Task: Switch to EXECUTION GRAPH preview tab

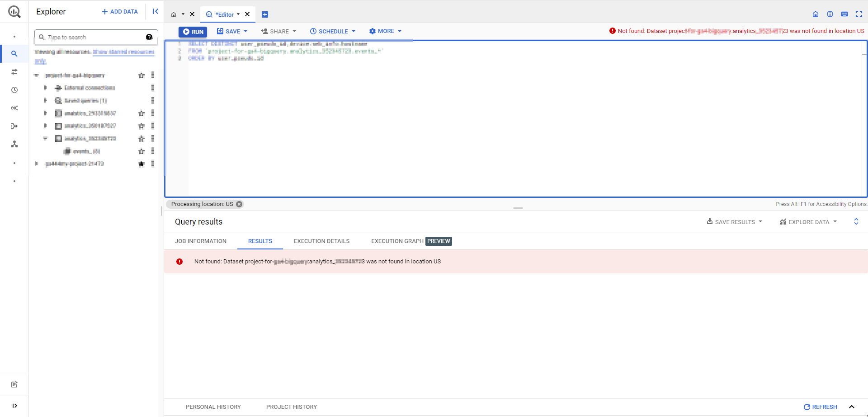Action: click(411, 241)
